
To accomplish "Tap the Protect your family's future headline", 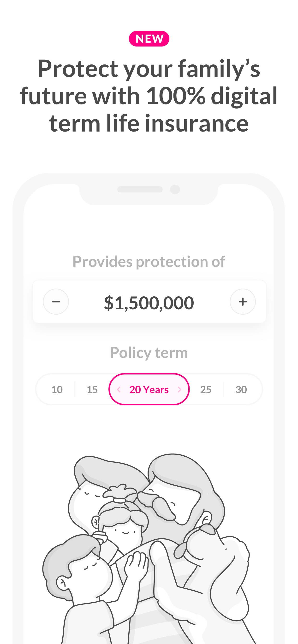I will (149, 96).
